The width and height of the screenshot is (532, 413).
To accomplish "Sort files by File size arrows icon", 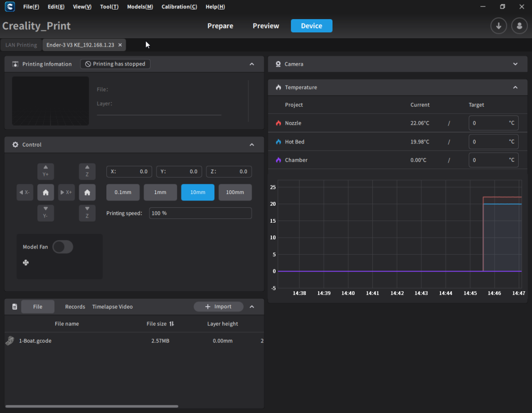I will click(x=172, y=324).
